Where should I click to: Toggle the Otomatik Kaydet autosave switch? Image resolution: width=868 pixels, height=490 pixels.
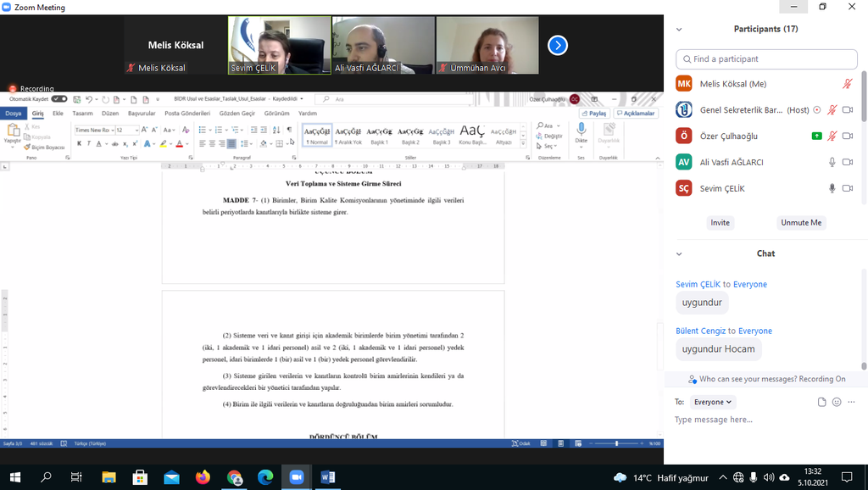point(59,99)
